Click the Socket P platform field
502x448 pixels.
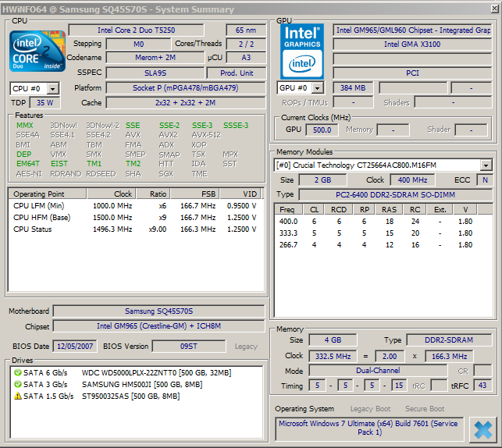coord(186,88)
